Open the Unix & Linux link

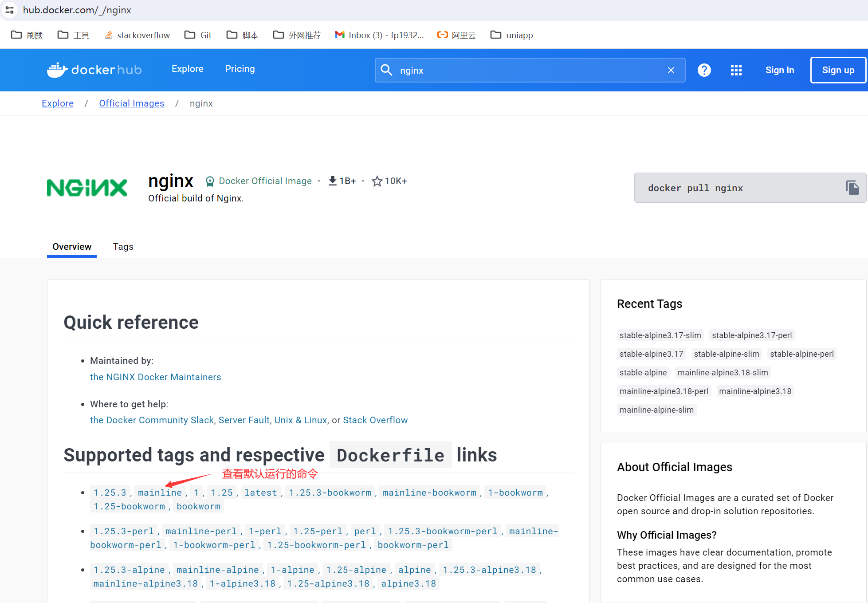pyautogui.click(x=301, y=420)
